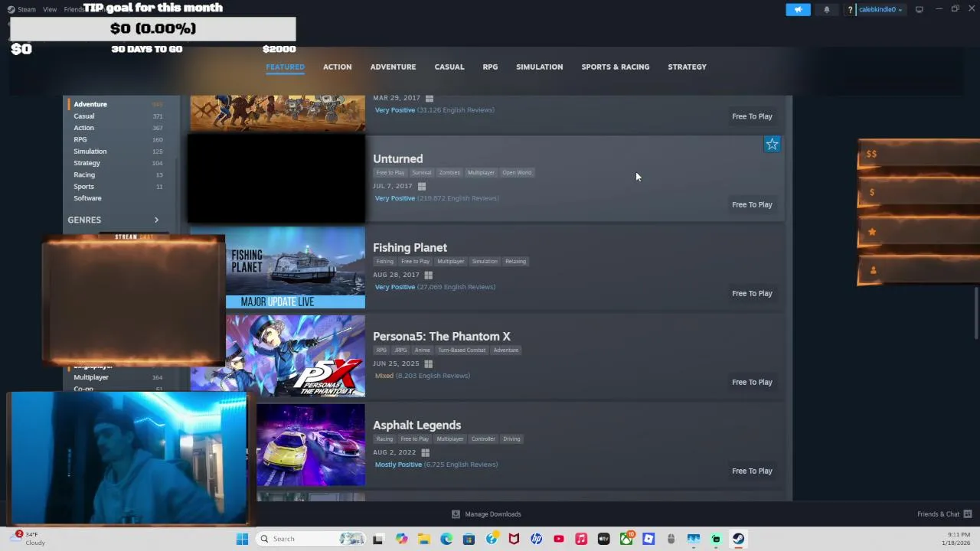Click the Survival tag on Unturned
Image resolution: width=980 pixels, height=551 pixels.
[x=421, y=173]
